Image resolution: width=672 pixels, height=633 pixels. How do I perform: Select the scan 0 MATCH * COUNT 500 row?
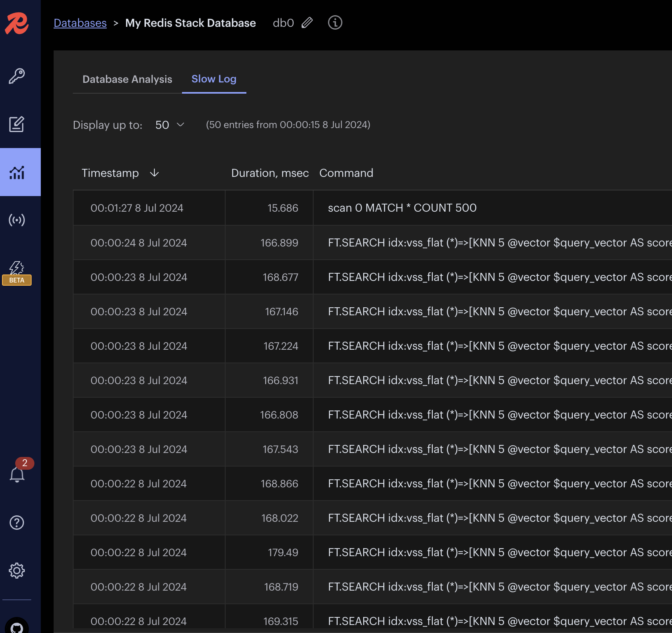point(402,208)
